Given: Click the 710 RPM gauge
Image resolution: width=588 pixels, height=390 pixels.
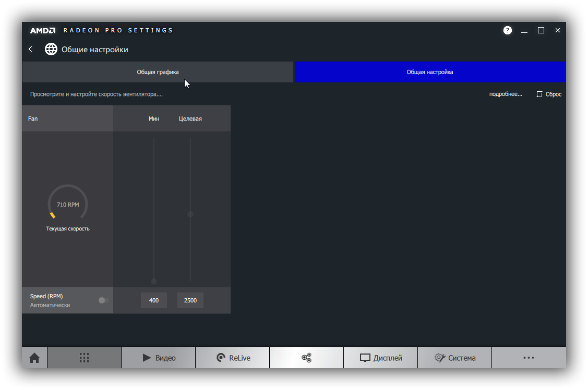Looking at the screenshot, I should pos(68,203).
